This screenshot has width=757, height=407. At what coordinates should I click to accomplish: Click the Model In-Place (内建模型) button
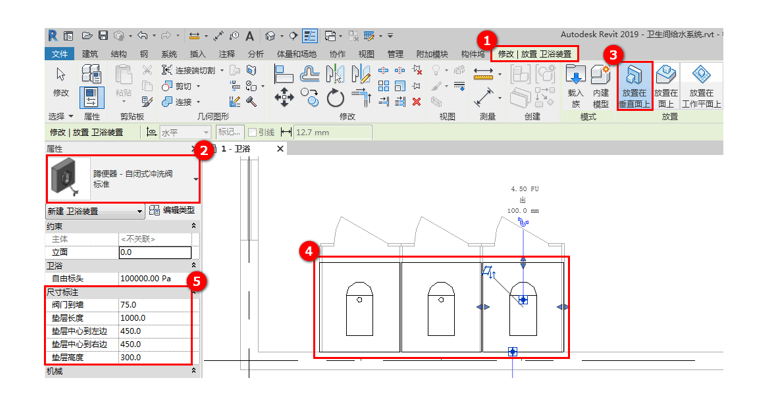600,87
